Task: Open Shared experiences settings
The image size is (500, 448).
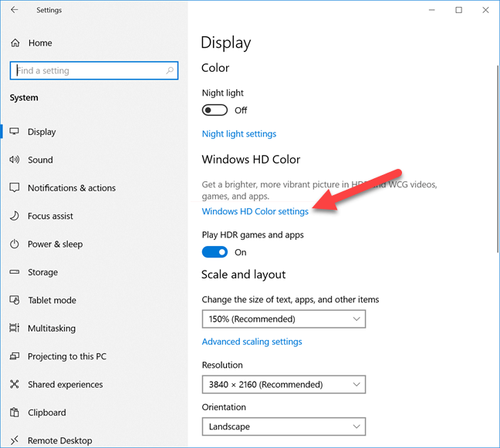Action: [66, 385]
